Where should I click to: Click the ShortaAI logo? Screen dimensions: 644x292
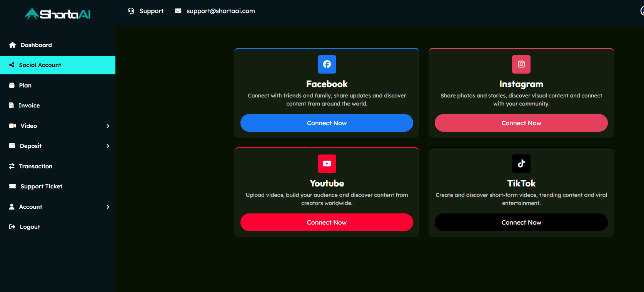coord(58,14)
